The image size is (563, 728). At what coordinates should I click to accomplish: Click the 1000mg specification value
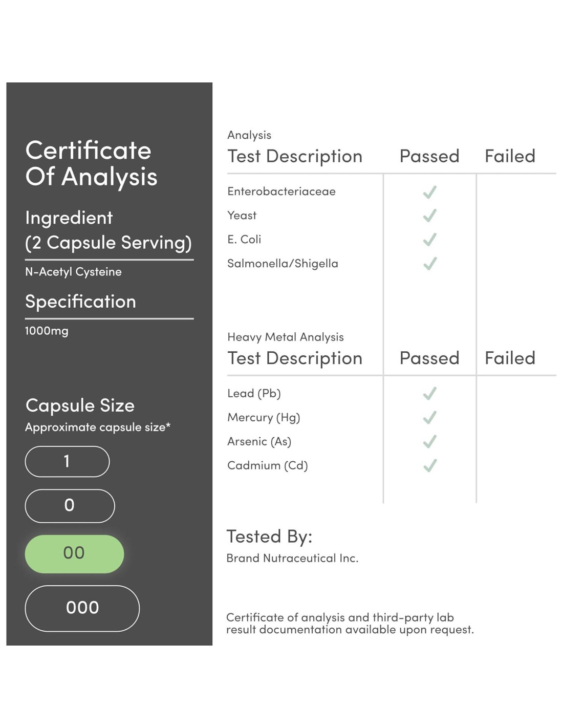pos(47,331)
